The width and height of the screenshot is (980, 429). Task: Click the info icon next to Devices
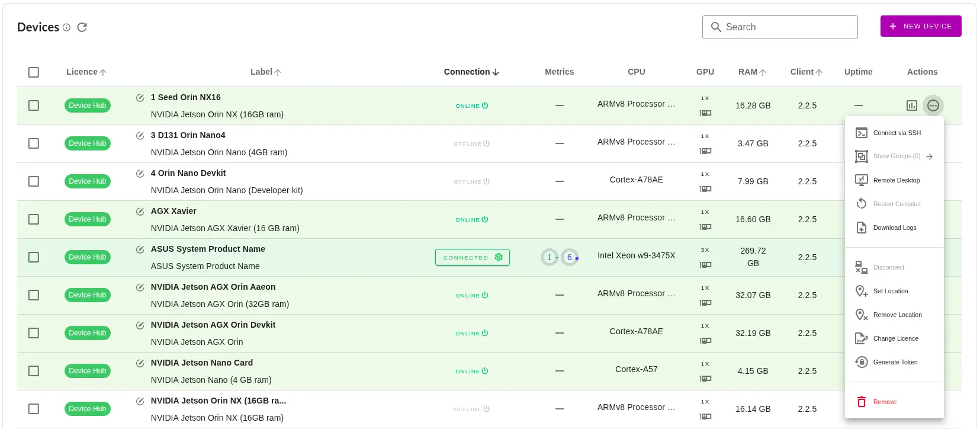66,27
